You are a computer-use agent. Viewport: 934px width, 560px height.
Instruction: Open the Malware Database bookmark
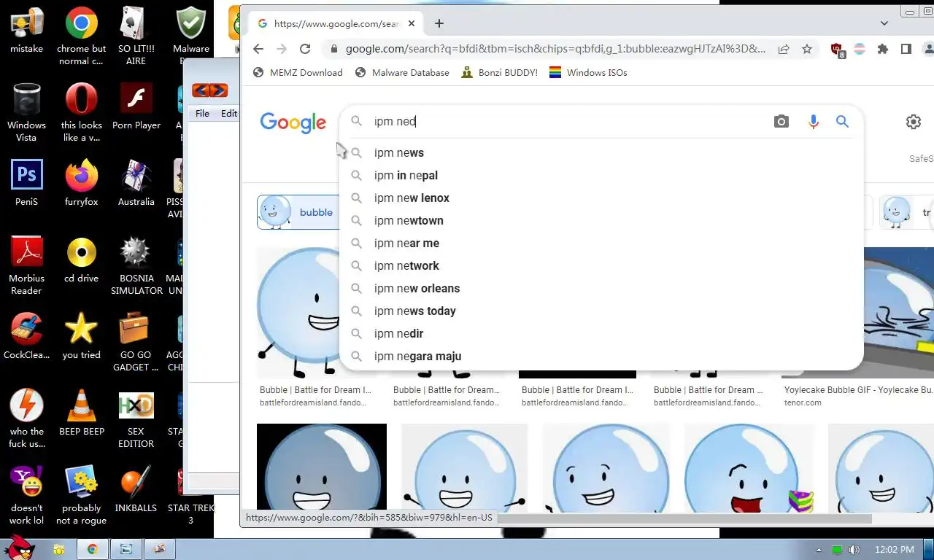coord(402,72)
